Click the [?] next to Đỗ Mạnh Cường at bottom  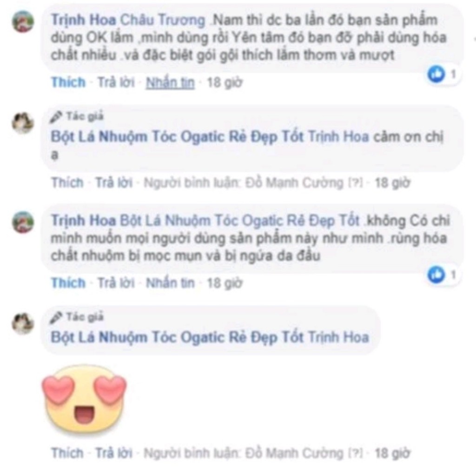pyautogui.click(x=355, y=453)
